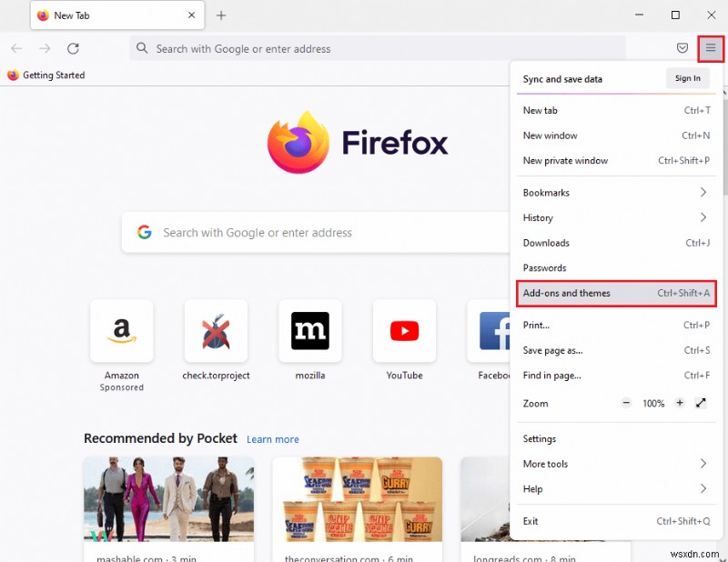The height and width of the screenshot is (562, 728).
Task: Click the forward navigation arrow
Action: click(44, 48)
